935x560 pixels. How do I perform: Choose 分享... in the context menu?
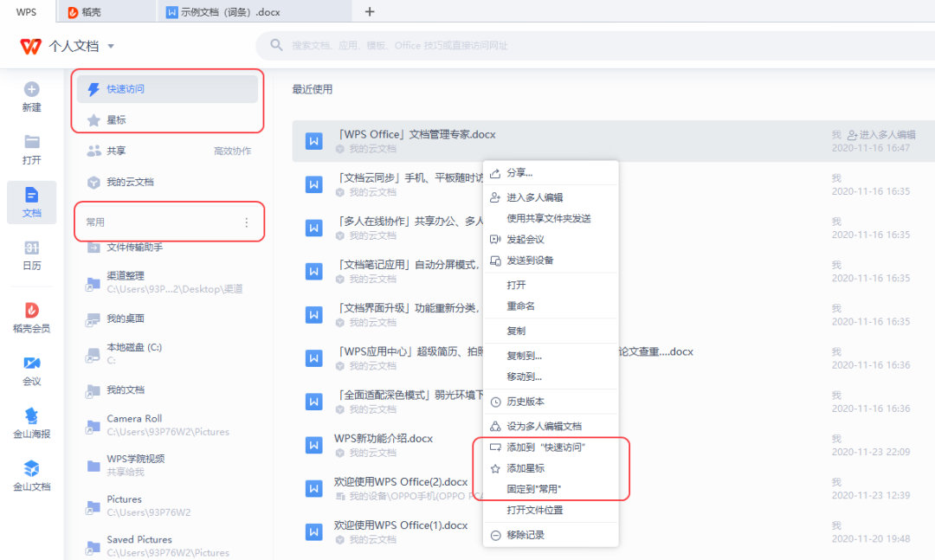[x=551, y=173]
